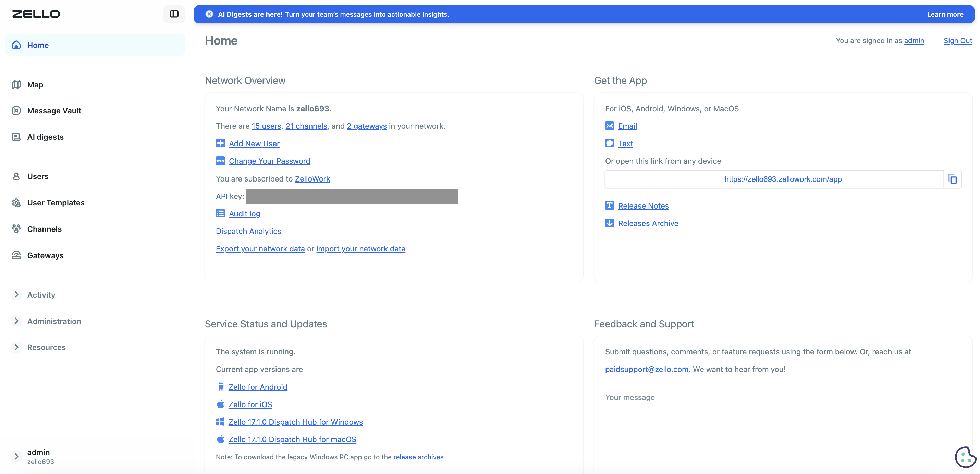This screenshot has height=474, width=980.
Task: Click the plus icon beside Add New User
Action: (x=220, y=143)
